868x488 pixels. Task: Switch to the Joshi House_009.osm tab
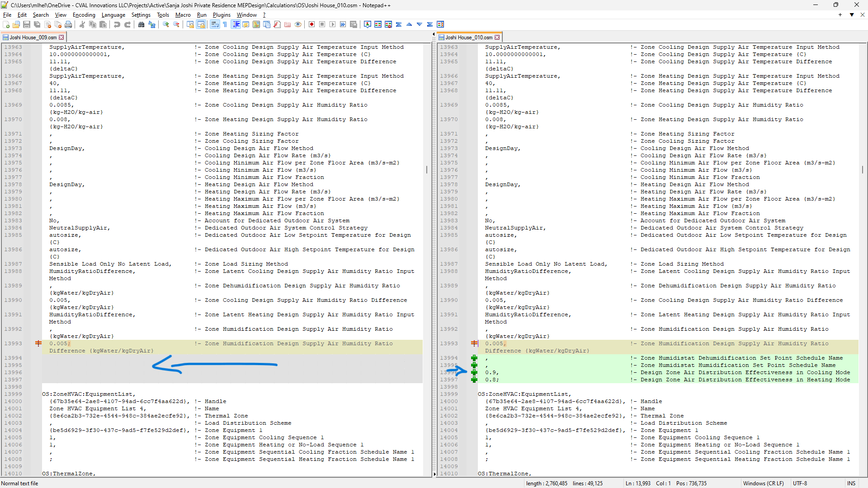point(32,37)
